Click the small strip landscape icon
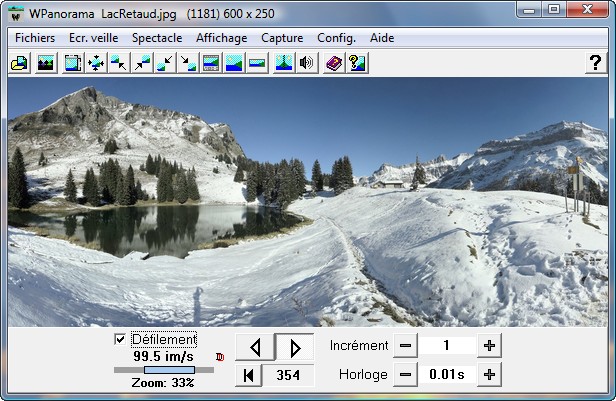Image resolution: width=616 pixels, height=401 pixels. tap(257, 63)
